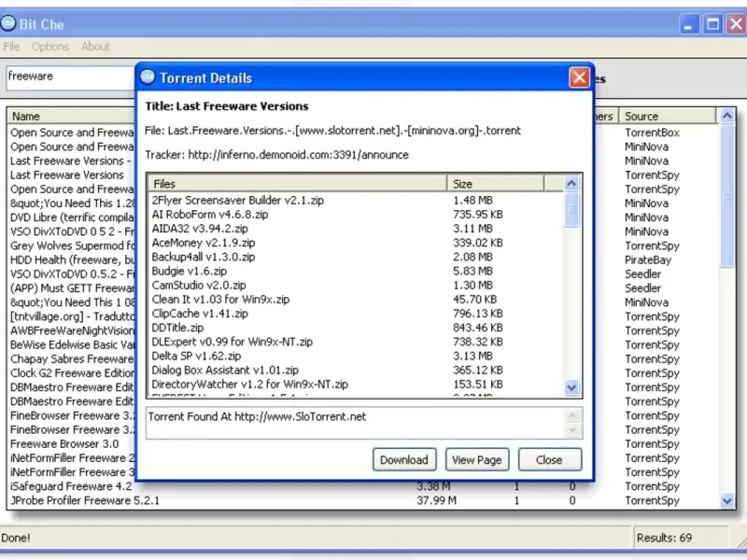Click the View Page button
Screen dimensions: 747x560
(x=477, y=459)
